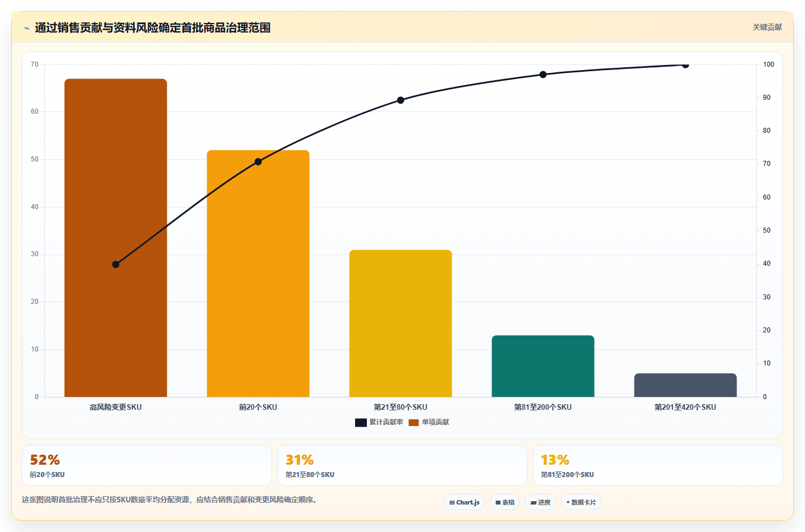Image resolution: width=805 pixels, height=532 pixels.
Task: Click the footer note starting 这张图说明首批治理
Action: click(x=171, y=499)
